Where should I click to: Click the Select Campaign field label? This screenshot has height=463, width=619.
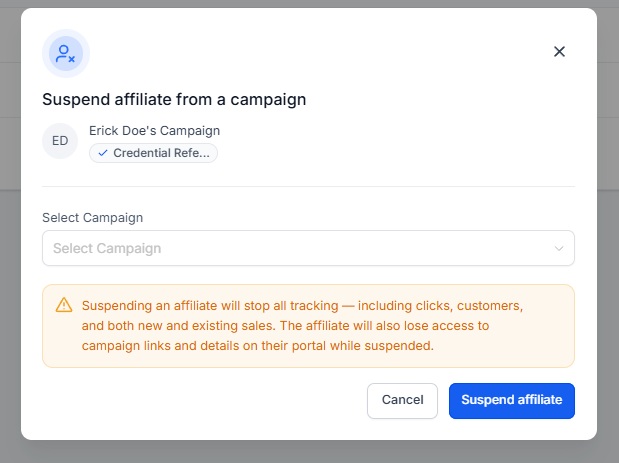92,217
